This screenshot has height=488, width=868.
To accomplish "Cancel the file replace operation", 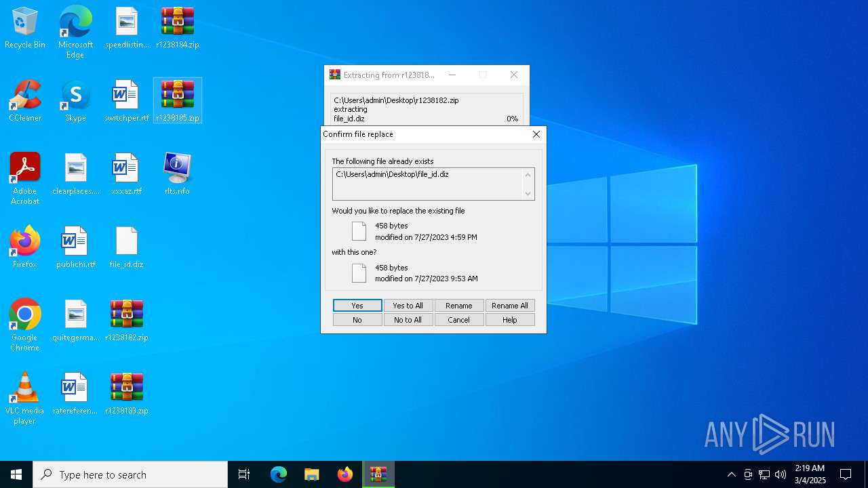I will (x=459, y=320).
